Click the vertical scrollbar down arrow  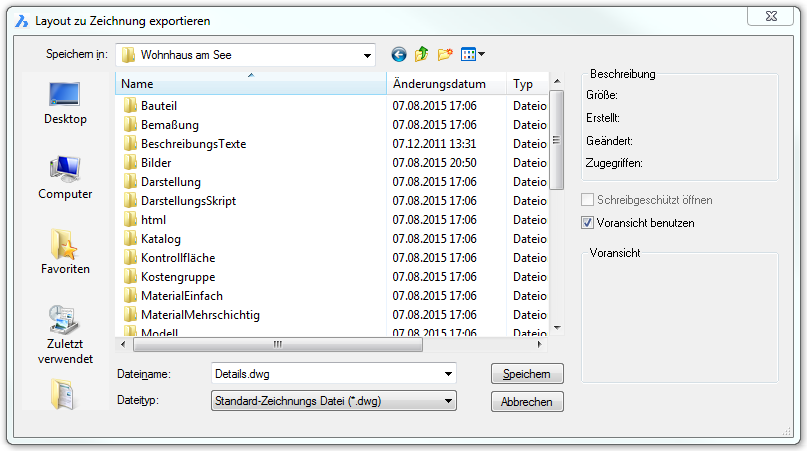[x=557, y=328]
